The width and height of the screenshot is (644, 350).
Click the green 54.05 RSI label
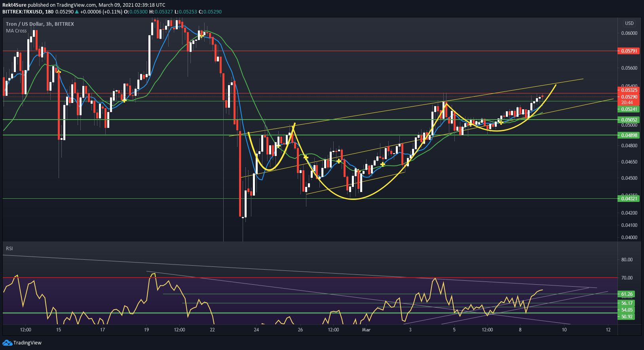click(x=627, y=310)
